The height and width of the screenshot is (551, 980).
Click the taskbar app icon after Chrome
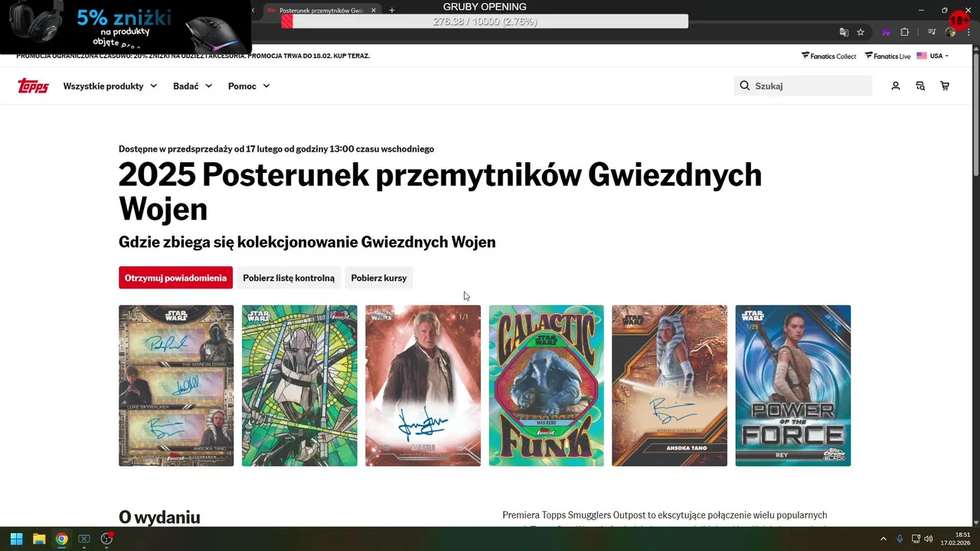(x=84, y=539)
